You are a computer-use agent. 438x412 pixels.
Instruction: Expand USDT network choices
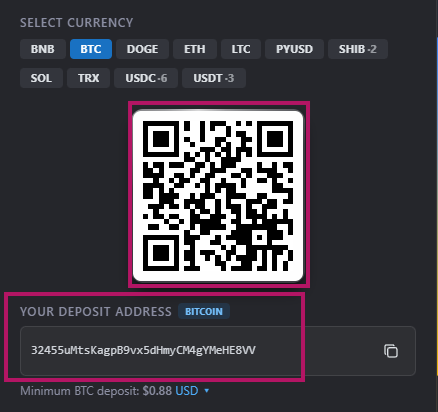pos(214,78)
